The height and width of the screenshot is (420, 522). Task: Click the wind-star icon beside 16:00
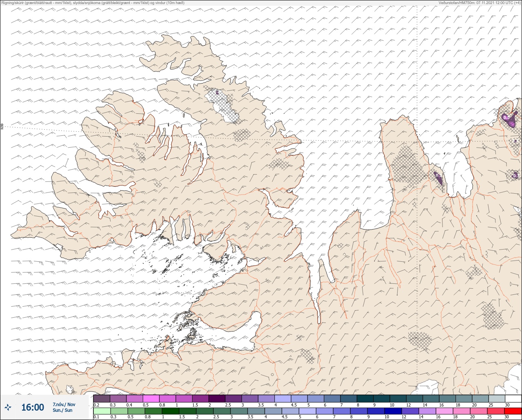8,407
